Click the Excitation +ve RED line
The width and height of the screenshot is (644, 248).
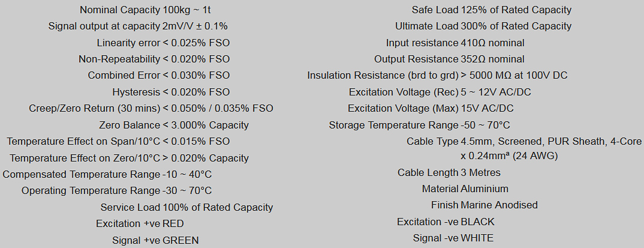point(140,223)
